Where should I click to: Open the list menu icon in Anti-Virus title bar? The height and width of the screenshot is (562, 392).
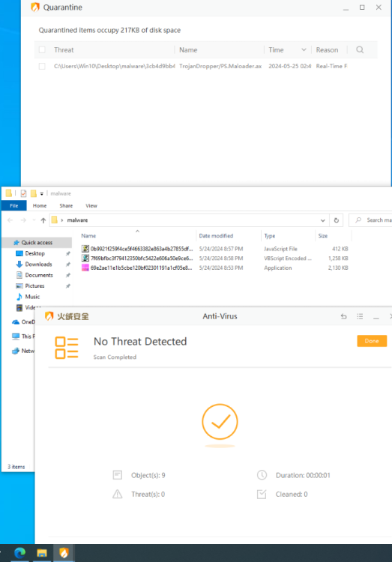[x=360, y=316]
